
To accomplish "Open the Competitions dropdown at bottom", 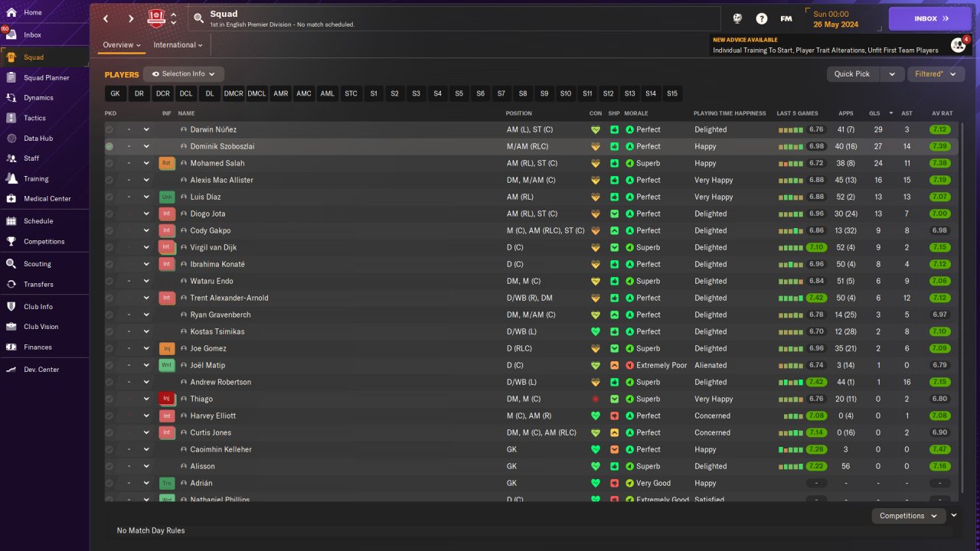I will click(908, 516).
